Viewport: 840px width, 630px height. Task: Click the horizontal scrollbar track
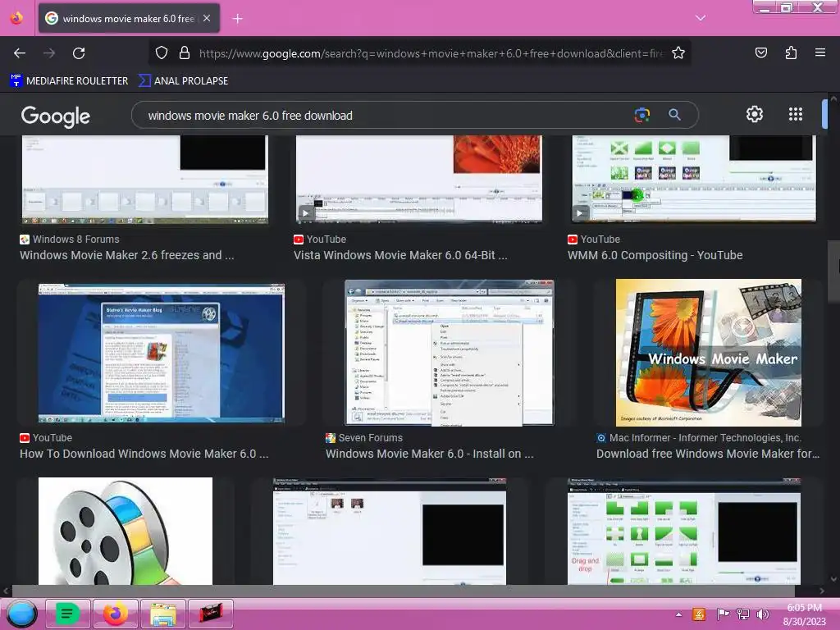point(404,591)
